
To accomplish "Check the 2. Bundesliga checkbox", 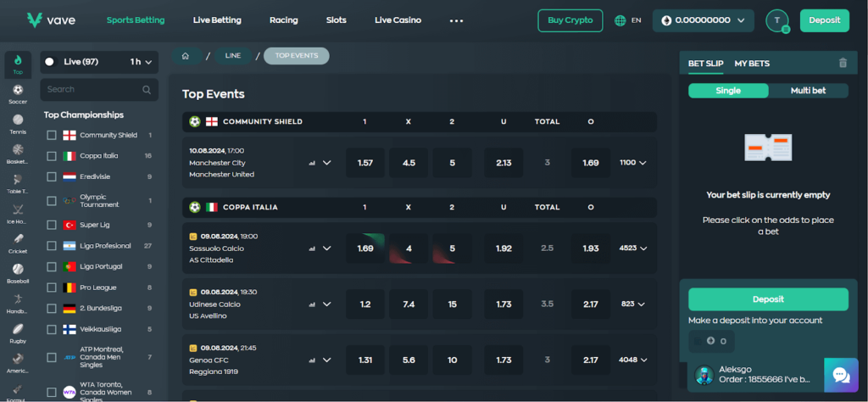I will (52, 309).
